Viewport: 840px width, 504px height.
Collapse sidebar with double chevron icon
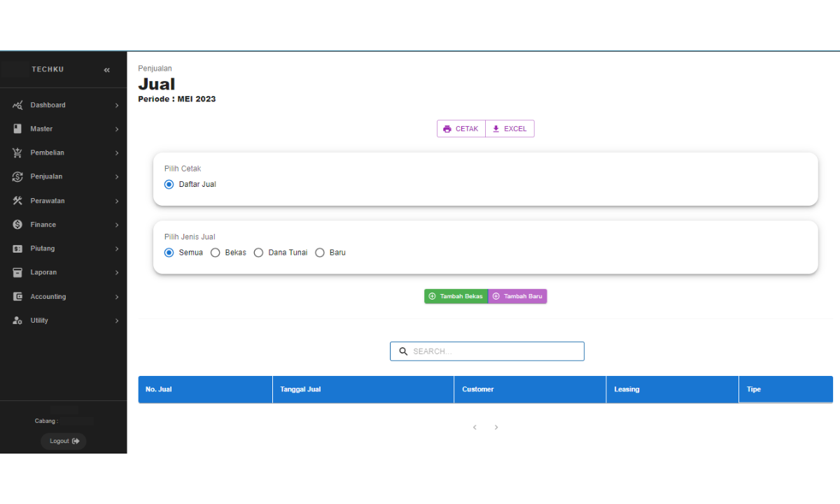tap(107, 70)
